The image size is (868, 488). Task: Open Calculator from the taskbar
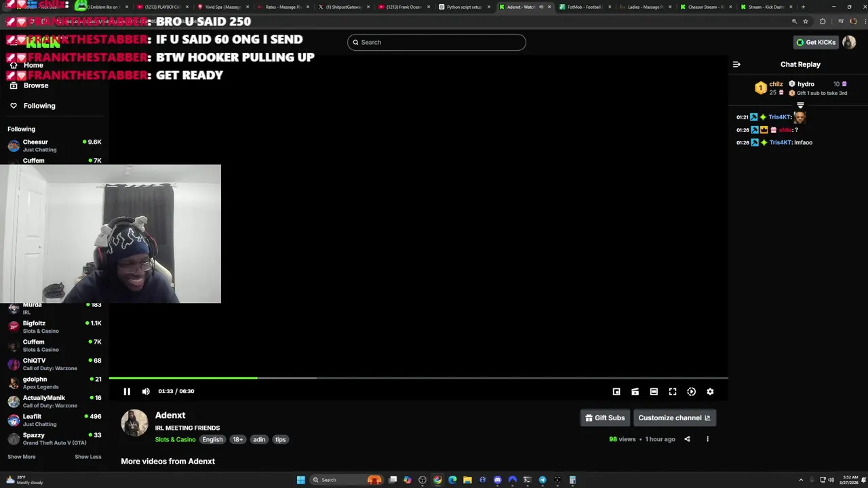click(x=572, y=480)
